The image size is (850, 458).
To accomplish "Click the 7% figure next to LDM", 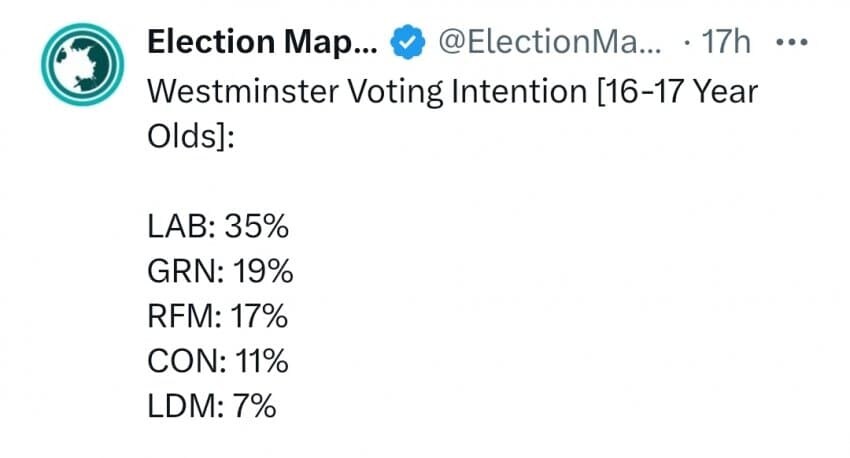I will (x=255, y=406).
